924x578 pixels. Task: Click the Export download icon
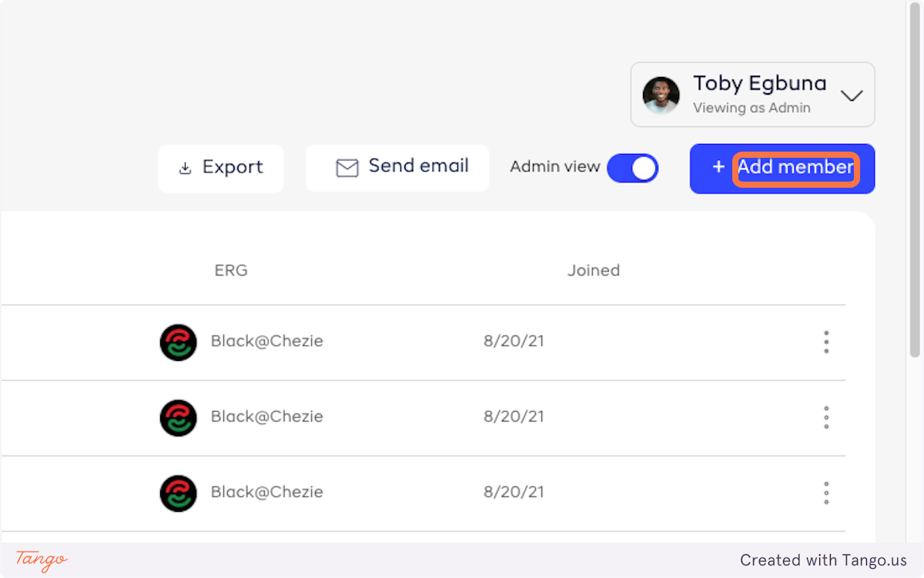pyautogui.click(x=185, y=169)
